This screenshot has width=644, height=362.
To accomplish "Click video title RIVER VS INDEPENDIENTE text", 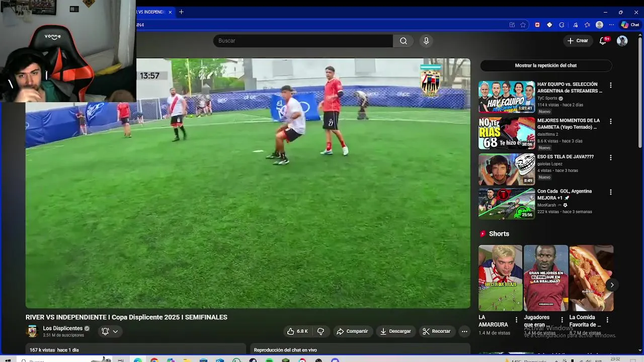I will [126, 317].
